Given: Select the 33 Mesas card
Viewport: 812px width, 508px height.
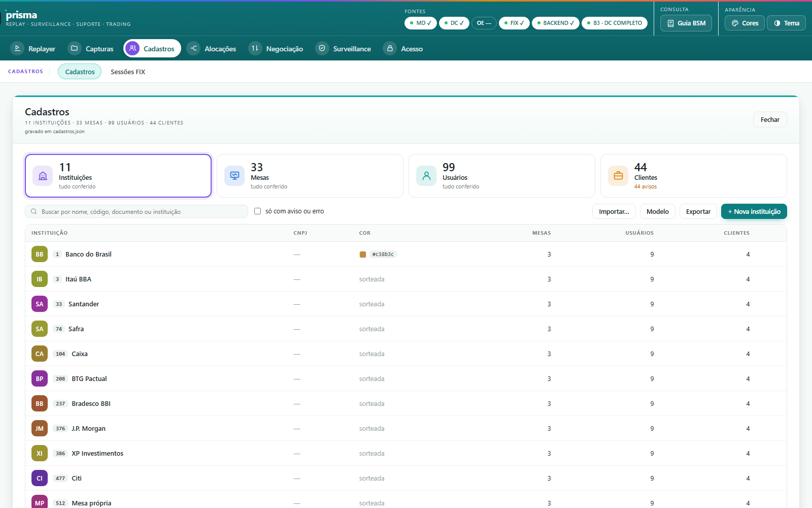Looking at the screenshot, I should point(310,176).
